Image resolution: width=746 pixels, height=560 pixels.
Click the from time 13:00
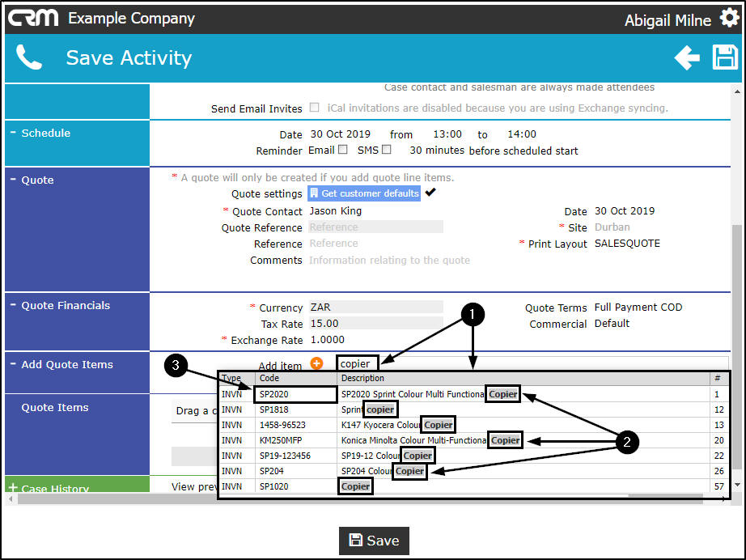click(x=447, y=134)
